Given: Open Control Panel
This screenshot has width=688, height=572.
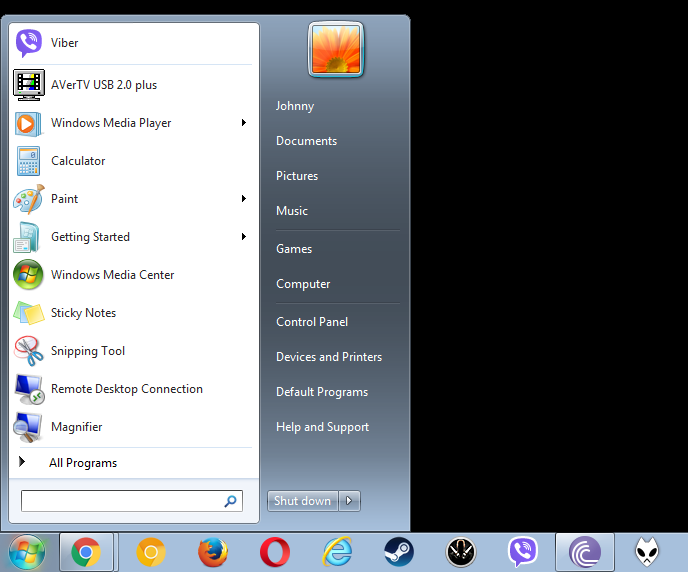Looking at the screenshot, I should click(312, 322).
